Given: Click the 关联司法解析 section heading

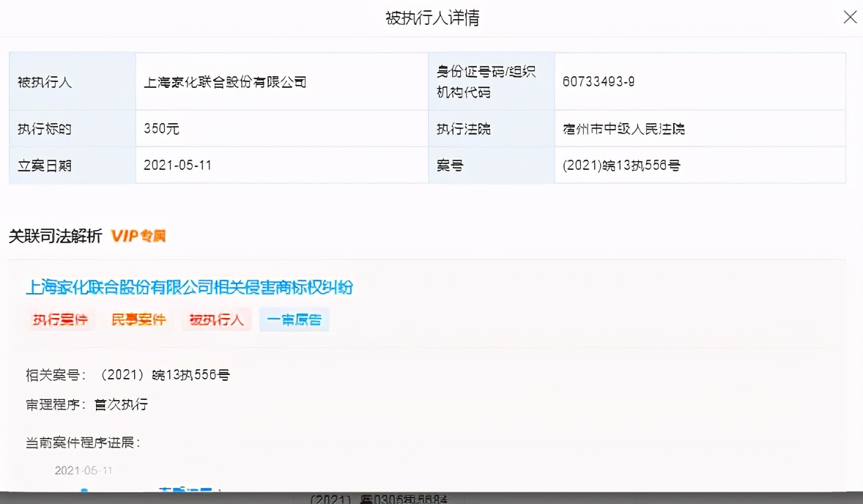Looking at the screenshot, I should click(55, 236).
